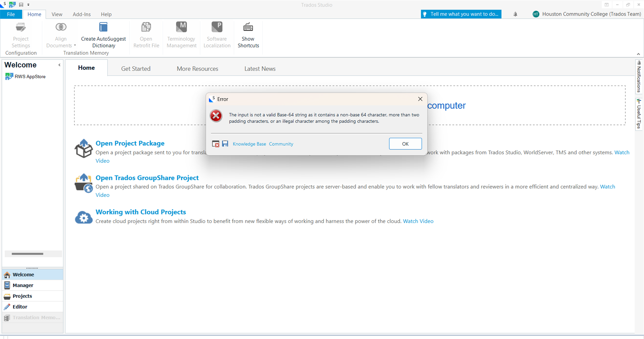Open the Add-Ins ribbon tab
Image resolution: width=644 pixels, height=339 pixels.
tap(82, 14)
